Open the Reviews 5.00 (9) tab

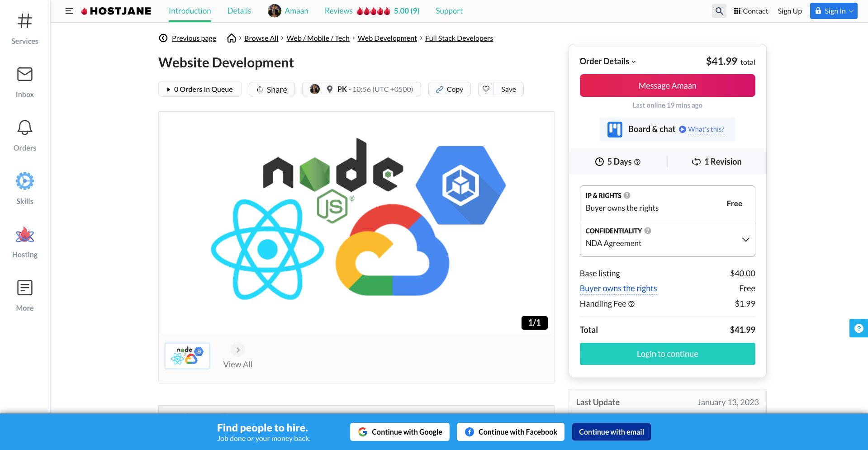[372, 11]
